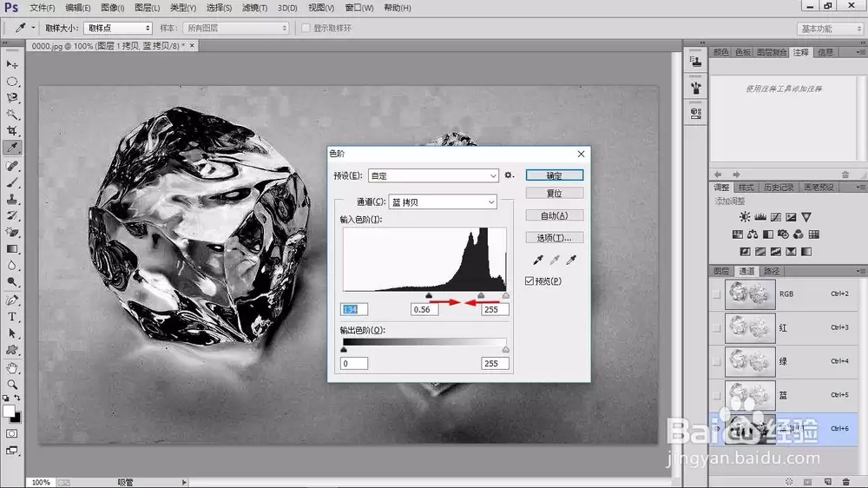Open the 取样大小 sample size dropdown
Viewport: 868px width, 488px height.
(x=117, y=28)
